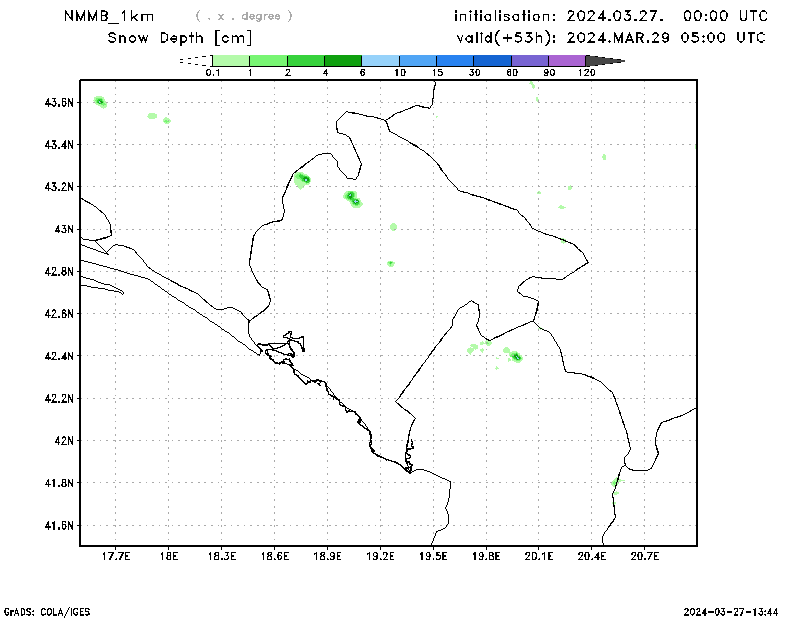Viewport: 800px width, 618px height.
Task: Pick the dark green 4–6 cm legend swatch
Action: [x=343, y=61]
